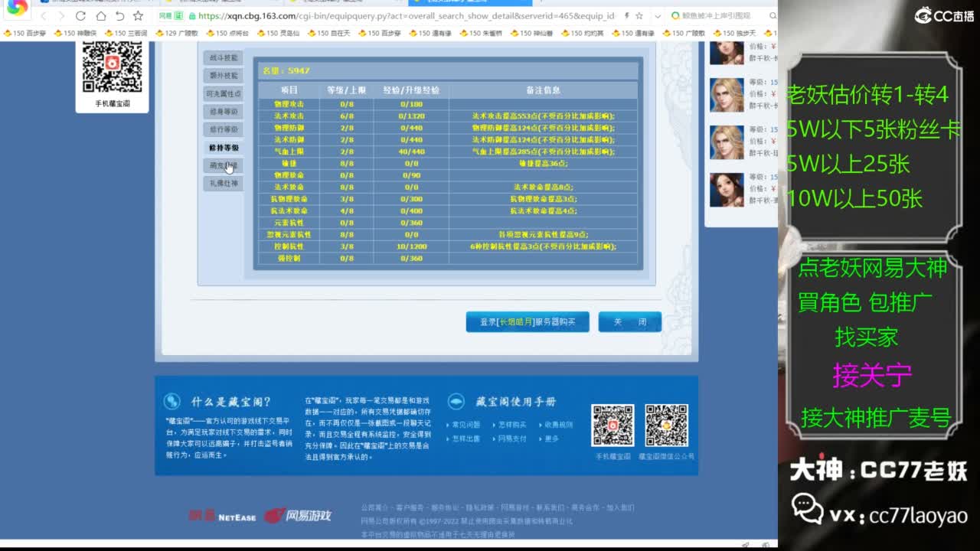This screenshot has height=551, width=980.
Task: Toggle the bookmark star in address bar
Action: click(x=639, y=15)
